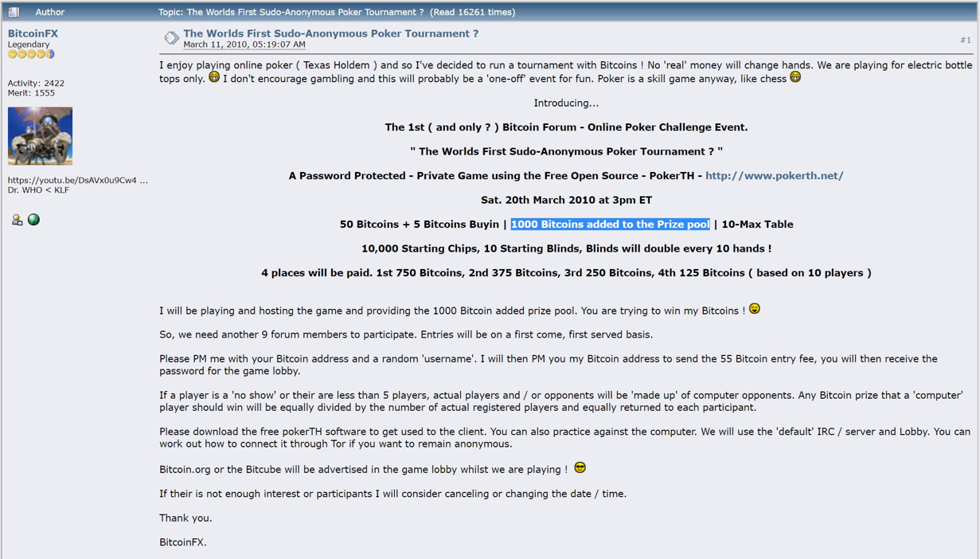Click the gold rank coins under Legendary
The height and width of the screenshot is (559, 980).
click(x=31, y=55)
